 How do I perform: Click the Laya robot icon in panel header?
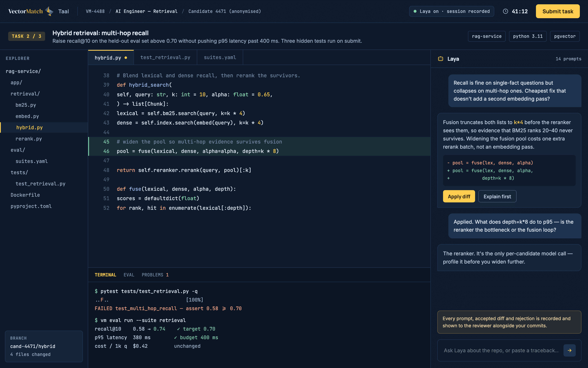tap(441, 59)
